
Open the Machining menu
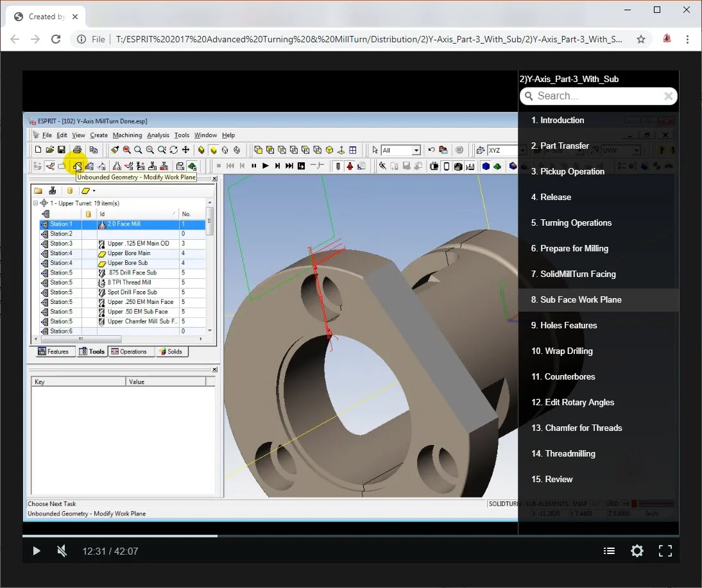click(x=127, y=135)
